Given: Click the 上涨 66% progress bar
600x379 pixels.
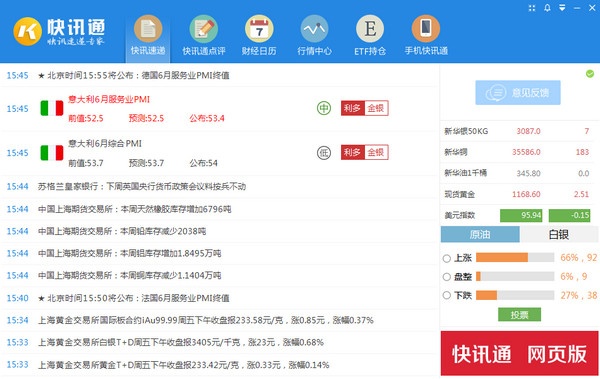Looking at the screenshot, I should click(515, 257).
